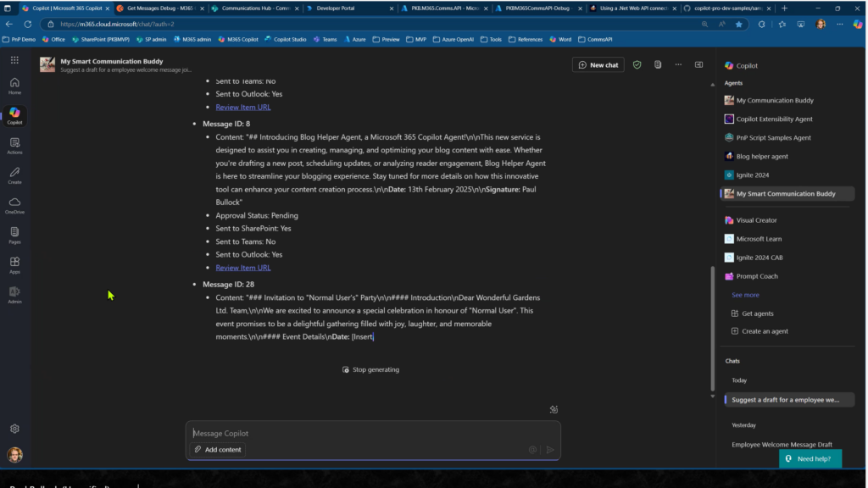
Task: Open the Edge Copilot sidebar icon
Action: pyautogui.click(x=858, y=25)
